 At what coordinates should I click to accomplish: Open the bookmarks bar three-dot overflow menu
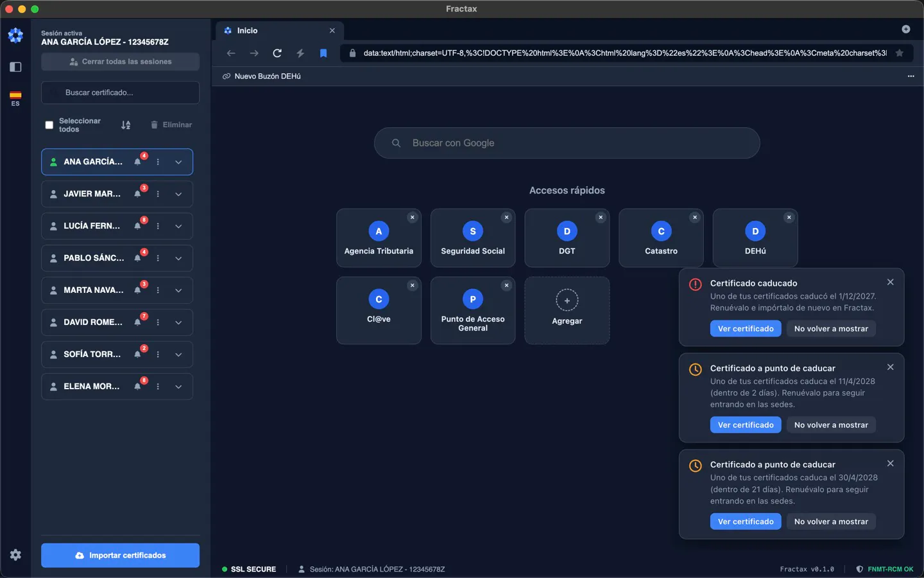click(911, 76)
